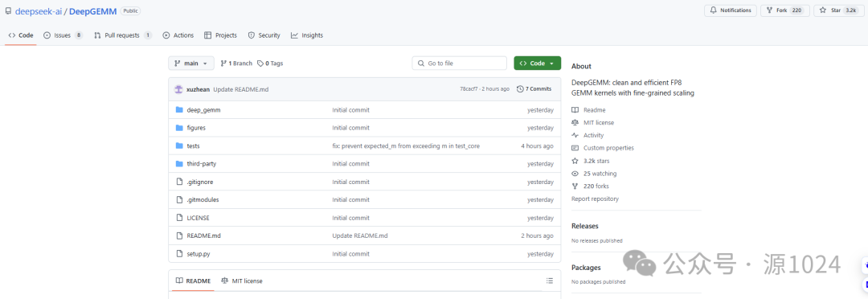
Task: Open the DeepGEMM repository link
Action: 93,10
